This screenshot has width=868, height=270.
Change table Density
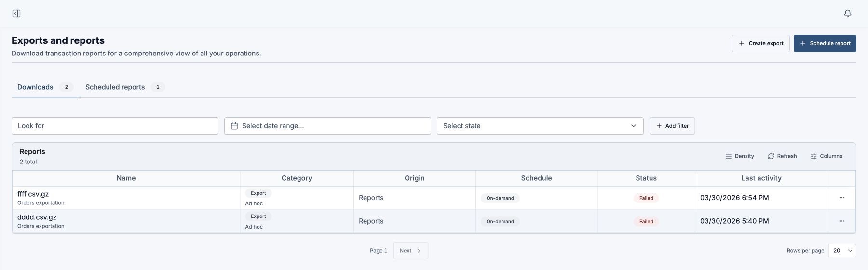point(740,156)
